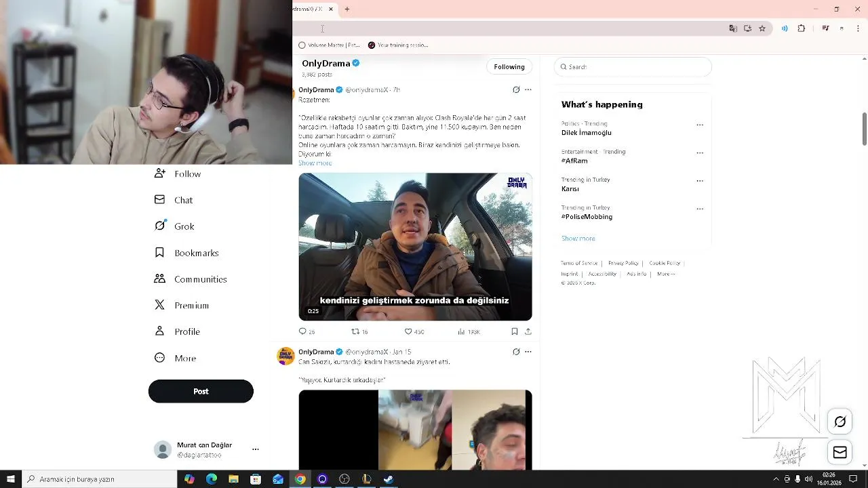Open Microsoft Edge from the taskbar
This screenshot has width=868, height=488.
[212, 479]
